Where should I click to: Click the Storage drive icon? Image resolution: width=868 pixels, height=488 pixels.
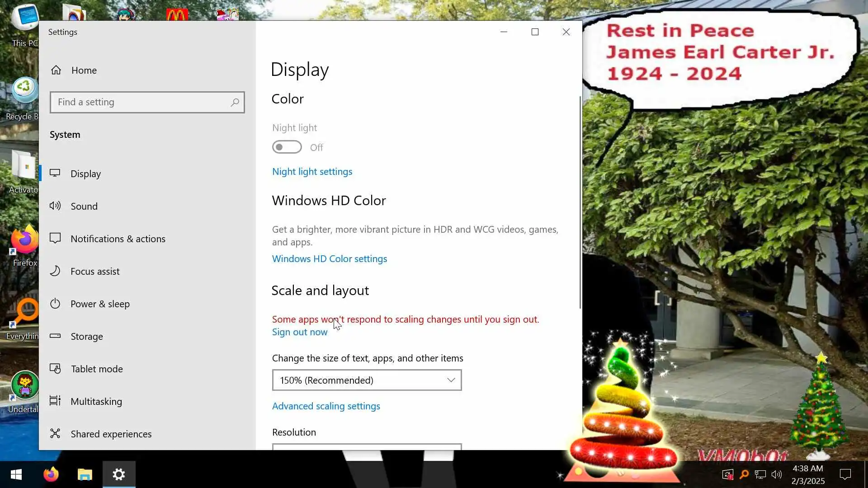coord(55,336)
